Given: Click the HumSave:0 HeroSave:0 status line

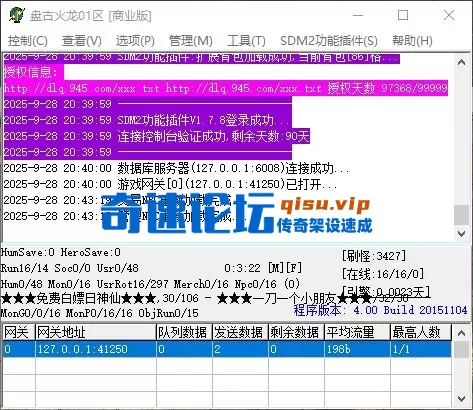Looking at the screenshot, I should pyautogui.click(x=61, y=252).
